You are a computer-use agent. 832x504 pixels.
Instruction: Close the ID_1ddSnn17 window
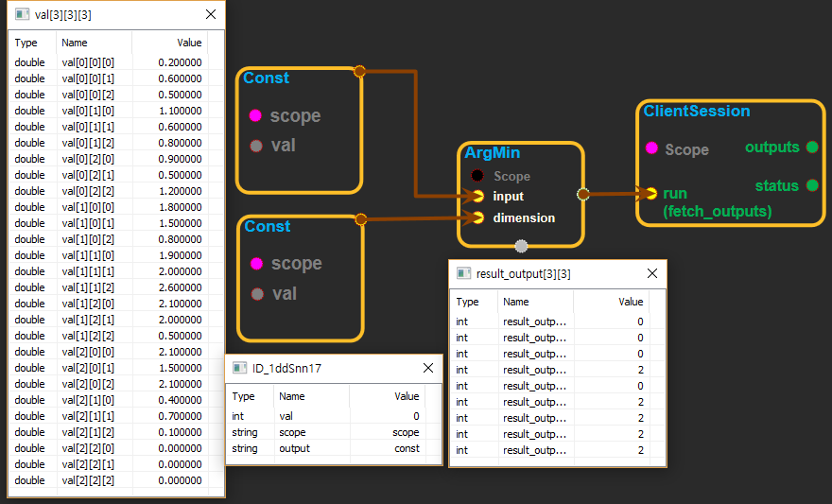pyautogui.click(x=427, y=369)
